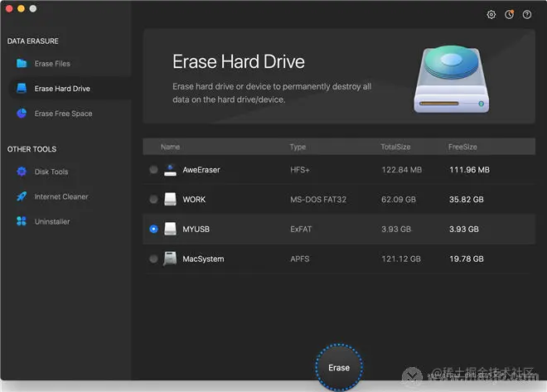Click the MS-DOS FAT32 type cell

click(318, 200)
